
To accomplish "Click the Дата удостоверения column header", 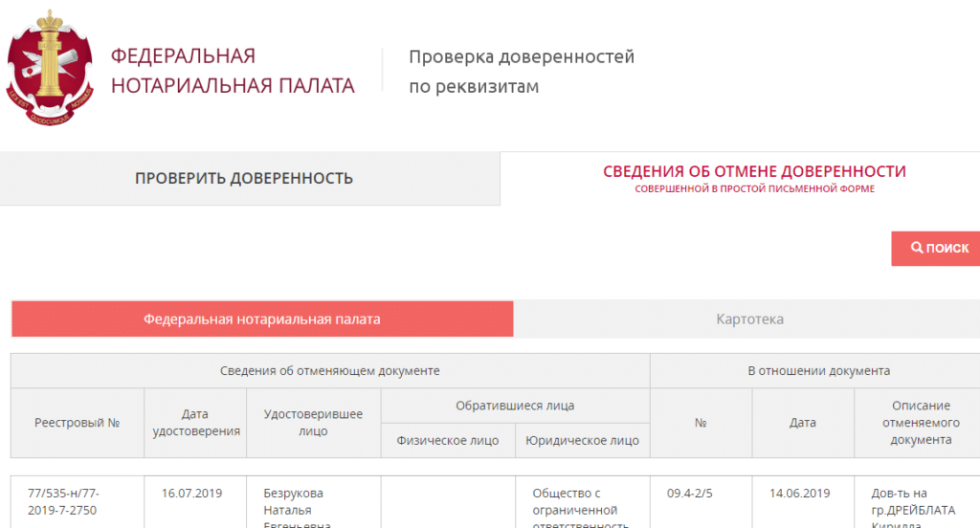I will pyautogui.click(x=195, y=423).
